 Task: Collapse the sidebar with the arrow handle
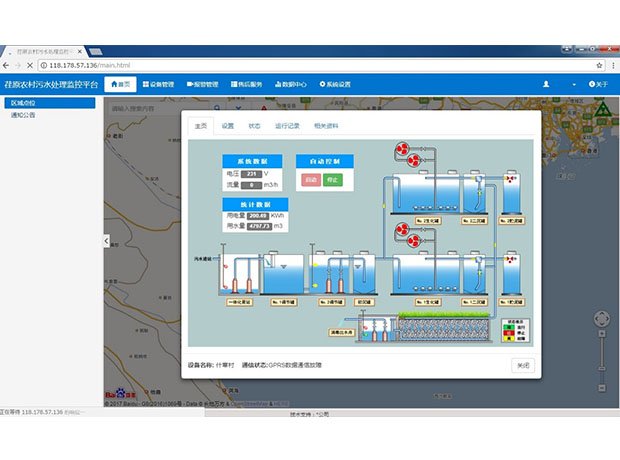point(107,241)
